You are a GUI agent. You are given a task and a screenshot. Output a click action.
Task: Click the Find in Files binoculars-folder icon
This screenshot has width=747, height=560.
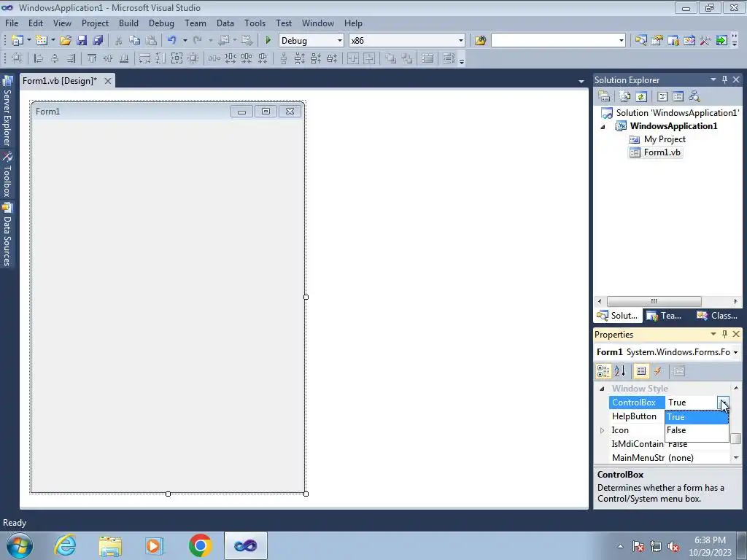480,41
